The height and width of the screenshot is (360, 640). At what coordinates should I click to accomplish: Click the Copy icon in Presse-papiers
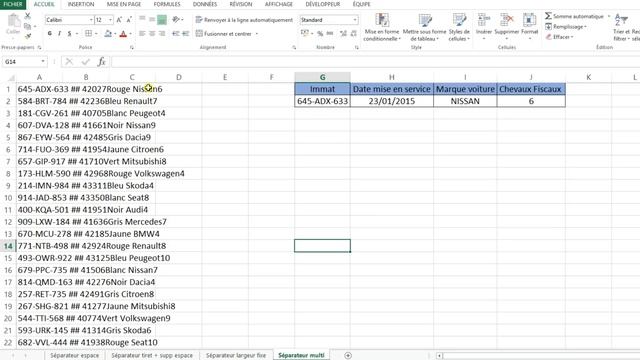point(27,26)
